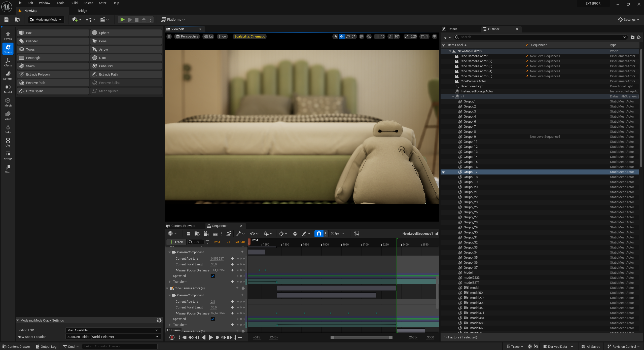Add a new Track in Sequencer

tap(176, 242)
